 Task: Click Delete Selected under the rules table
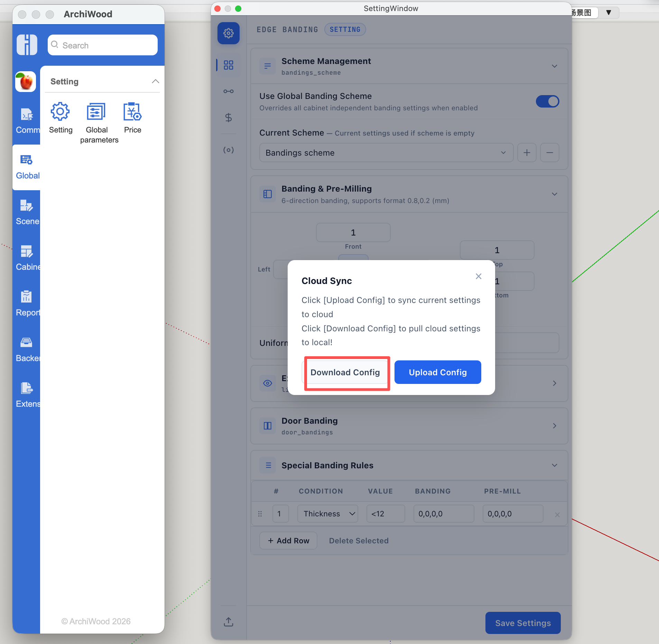(x=359, y=541)
